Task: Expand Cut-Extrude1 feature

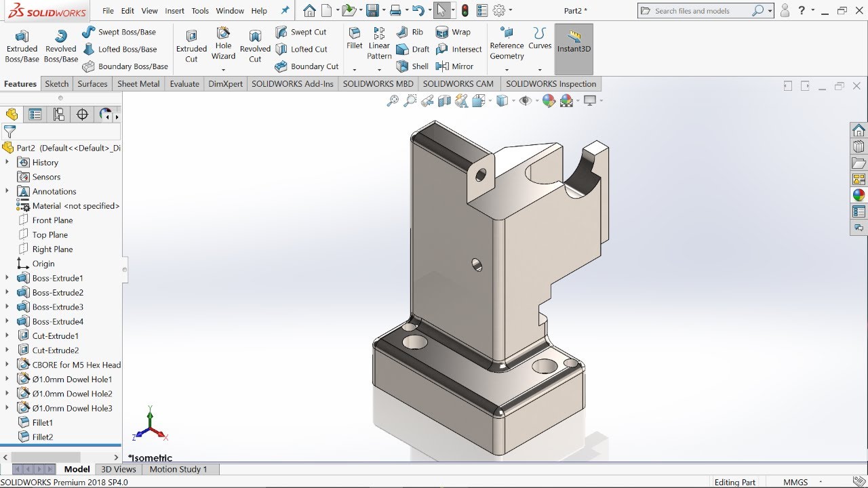Action: (7, 335)
